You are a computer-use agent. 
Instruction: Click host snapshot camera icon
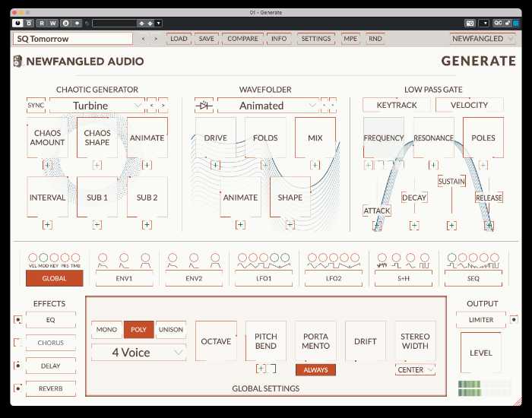(x=470, y=23)
